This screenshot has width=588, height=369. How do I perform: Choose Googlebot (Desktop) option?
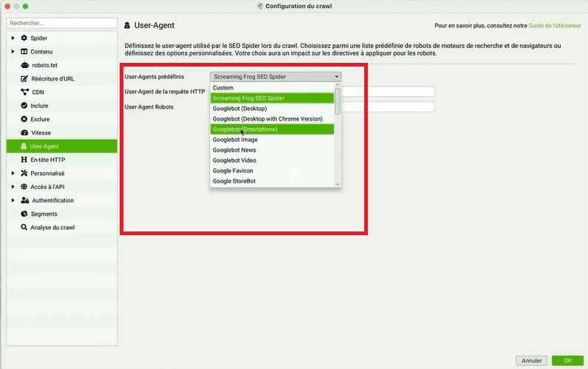click(272, 109)
